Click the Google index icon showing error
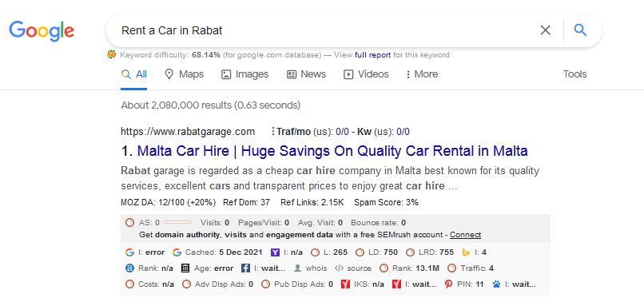644x302 pixels. pos(129,252)
